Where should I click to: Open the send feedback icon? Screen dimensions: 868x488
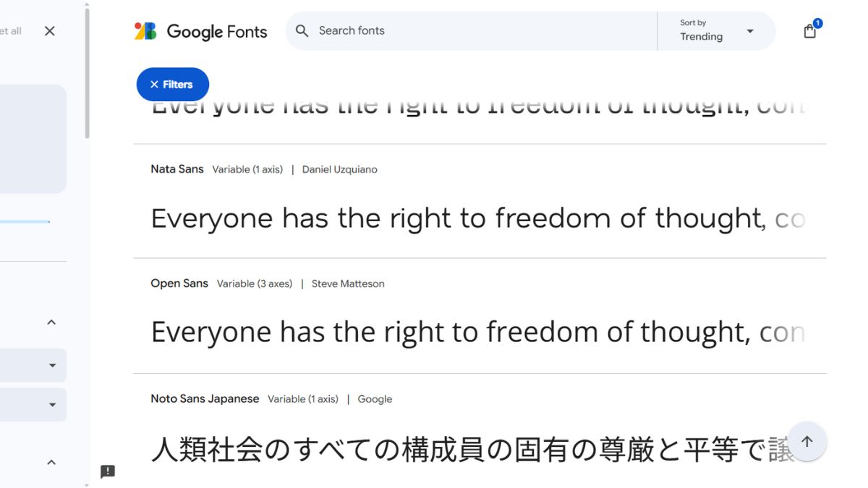point(108,471)
